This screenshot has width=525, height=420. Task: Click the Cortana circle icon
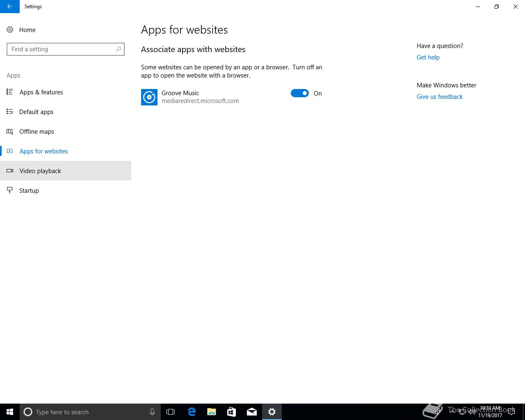(x=28, y=412)
